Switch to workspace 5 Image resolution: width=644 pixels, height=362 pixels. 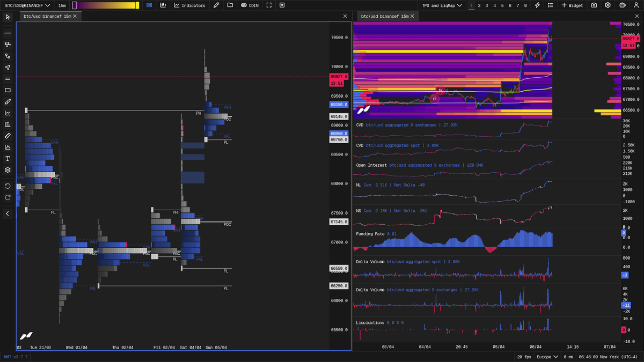(502, 5)
